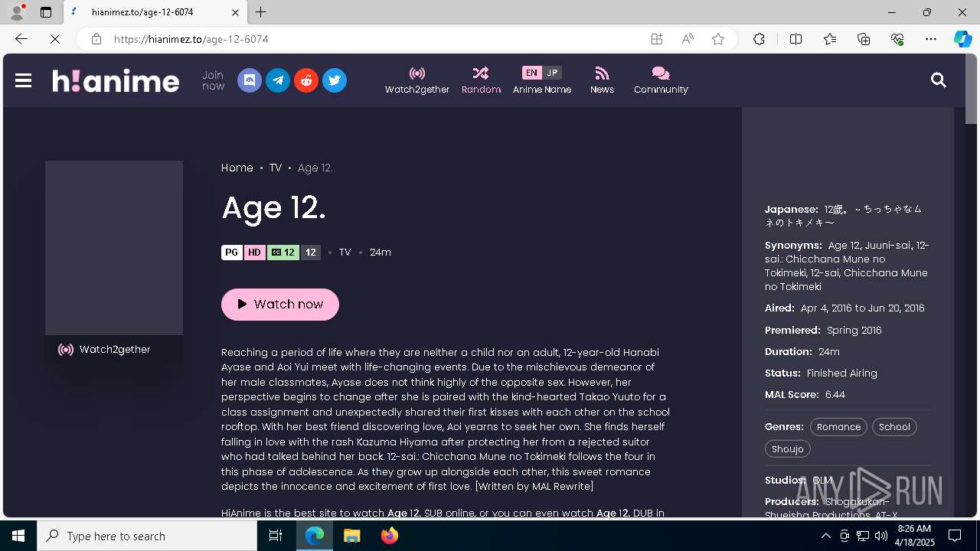This screenshot has height=551, width=980.
Task: Stop loading the page
Action: click(x=54, y=39)
